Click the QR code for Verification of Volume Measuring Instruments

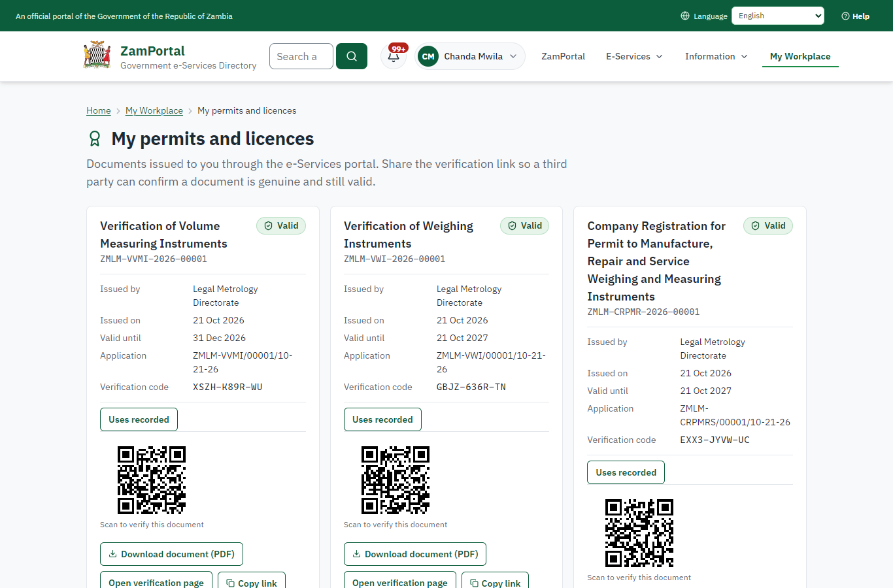pyautogui.click(x=152, y=480)
